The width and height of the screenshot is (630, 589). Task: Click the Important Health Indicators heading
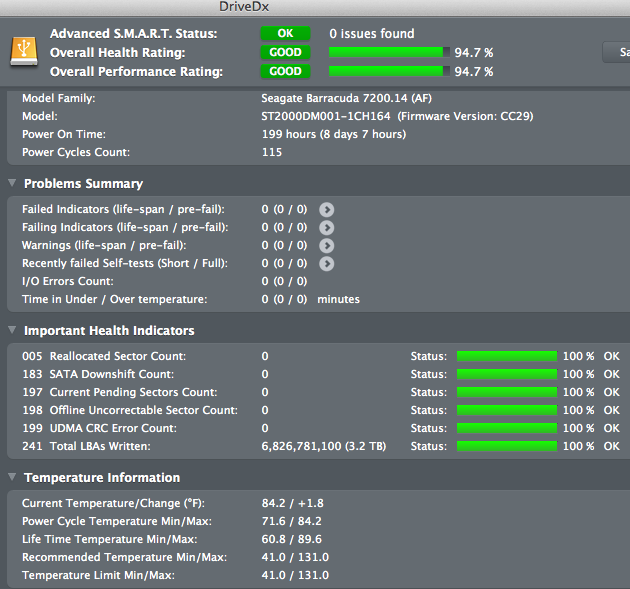[x=109, y=331]
